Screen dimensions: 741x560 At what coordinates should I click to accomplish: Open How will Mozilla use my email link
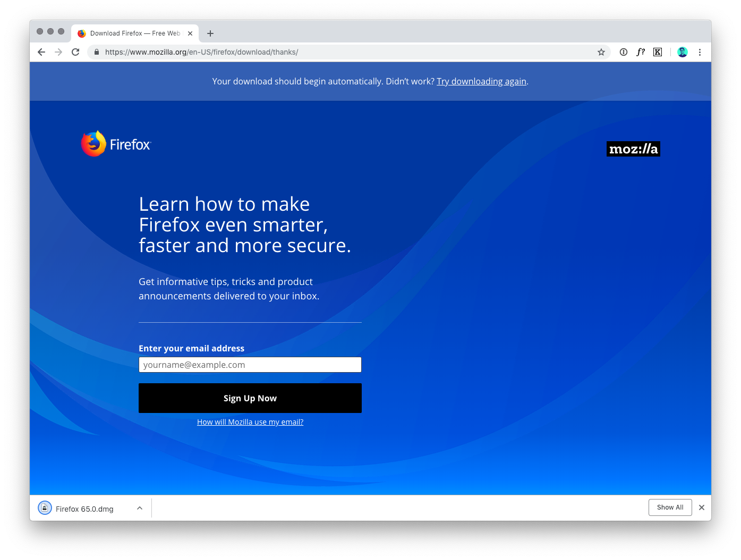coord(250,422)
